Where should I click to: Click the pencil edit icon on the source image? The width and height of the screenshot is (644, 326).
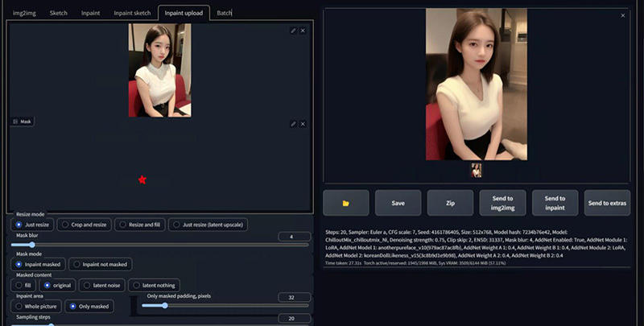point(293,31)
